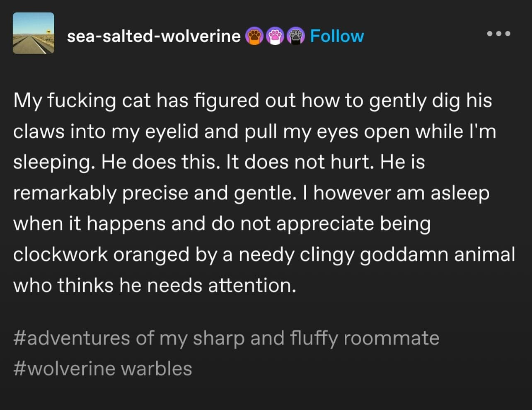Click the black paw badge

point(295,36)
